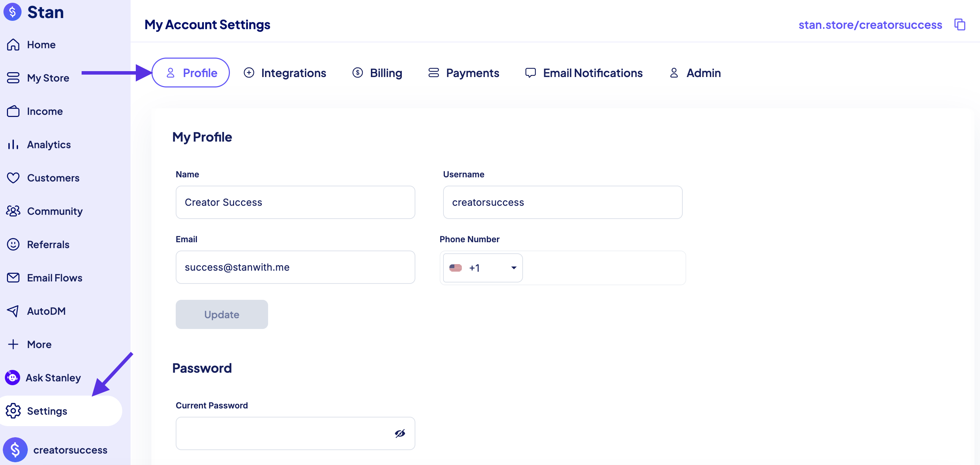Open the stan.store/creatorsuccess link
The image size is (980, 465).
click(870, 25)
